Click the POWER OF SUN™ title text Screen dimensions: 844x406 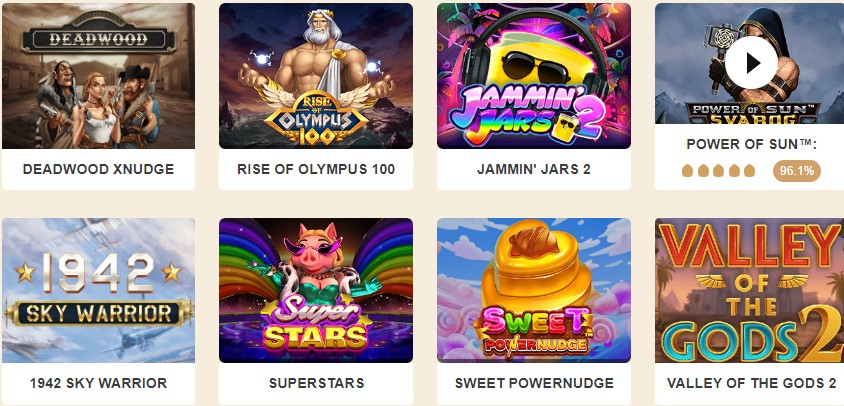pos(751,144)
